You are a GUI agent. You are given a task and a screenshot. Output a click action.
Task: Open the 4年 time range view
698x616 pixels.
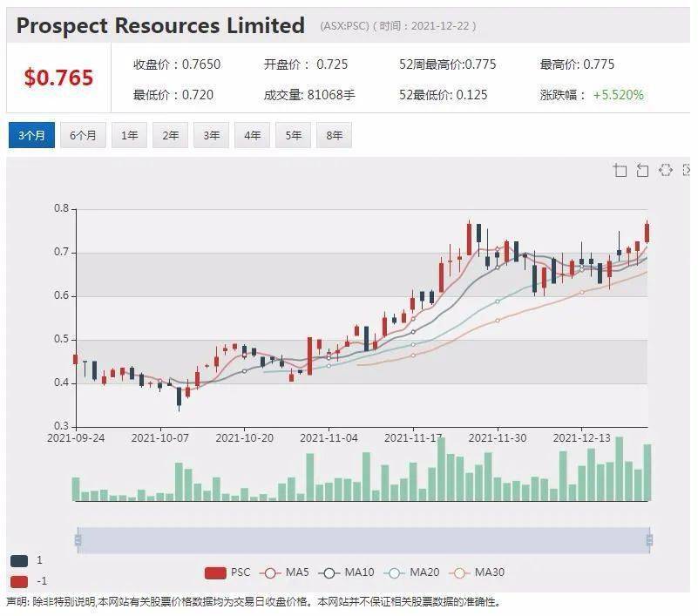252,135
